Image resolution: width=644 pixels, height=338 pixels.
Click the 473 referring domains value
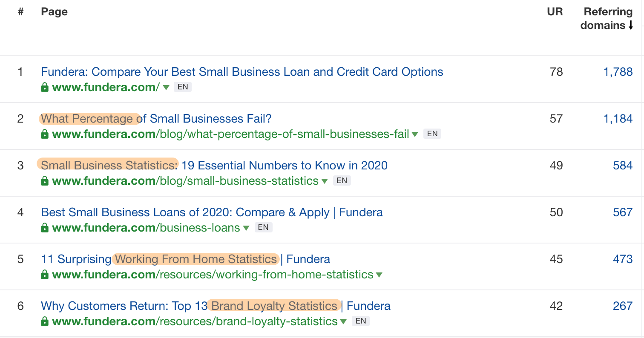(x=623, y=259)
